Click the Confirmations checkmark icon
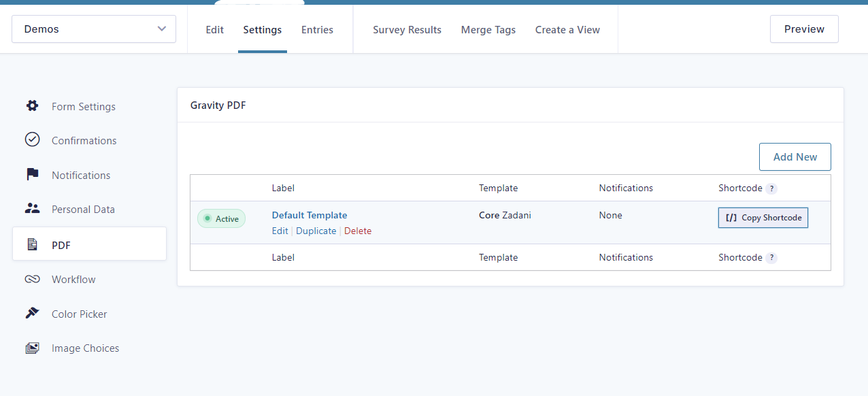This screenshot has width=868, height=396. coord(32,140)
